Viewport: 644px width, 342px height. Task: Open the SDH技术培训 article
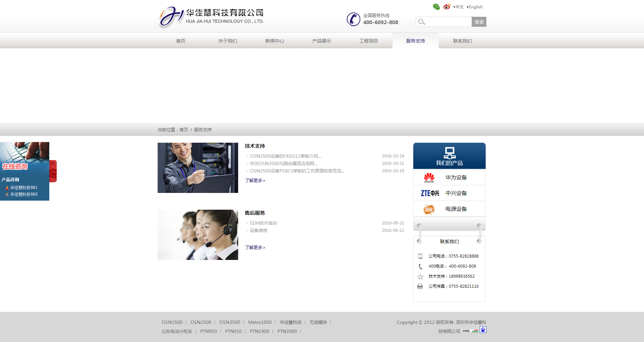(263, 223)
